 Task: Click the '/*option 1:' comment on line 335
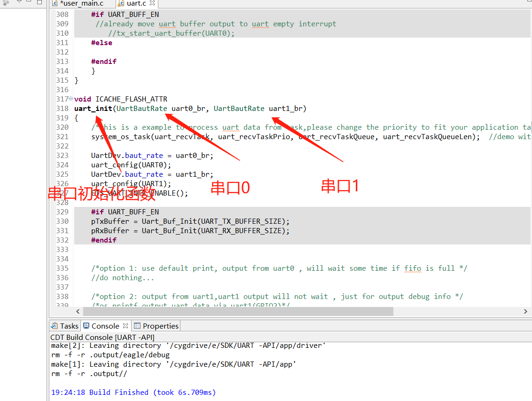[279, 268]
